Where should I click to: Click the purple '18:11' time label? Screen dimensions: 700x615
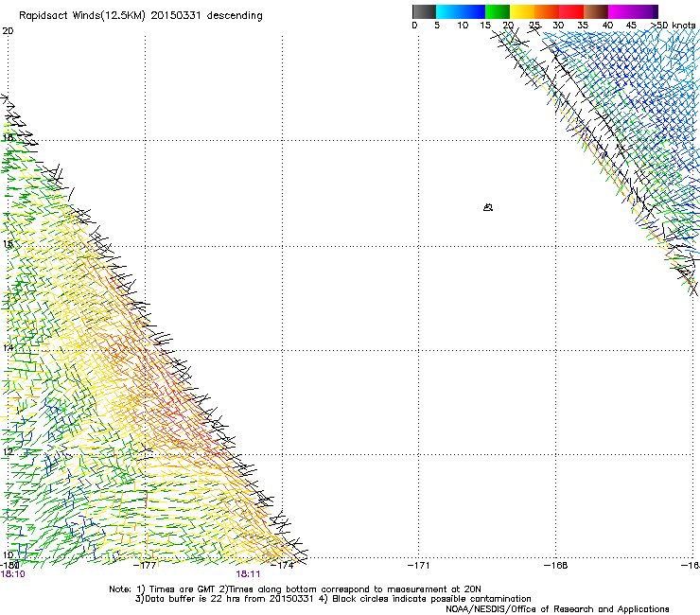248,574
